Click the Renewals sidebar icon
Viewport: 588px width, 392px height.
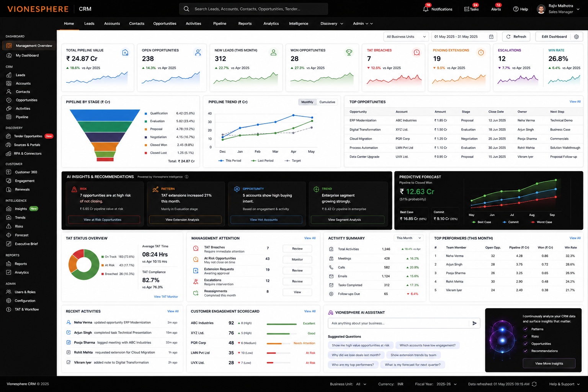click(9, 189)
